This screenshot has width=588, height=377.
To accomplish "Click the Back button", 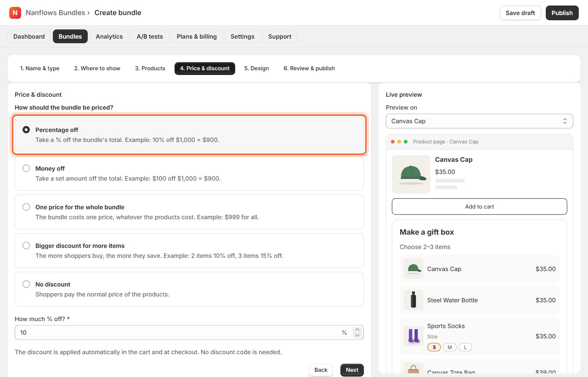I will pyautogui.click(x=321, y=370).
